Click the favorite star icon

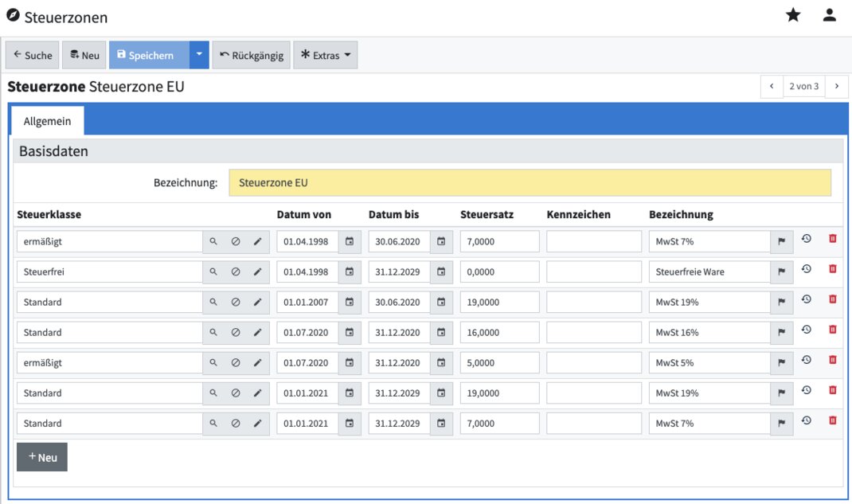(x=793, y=15)
